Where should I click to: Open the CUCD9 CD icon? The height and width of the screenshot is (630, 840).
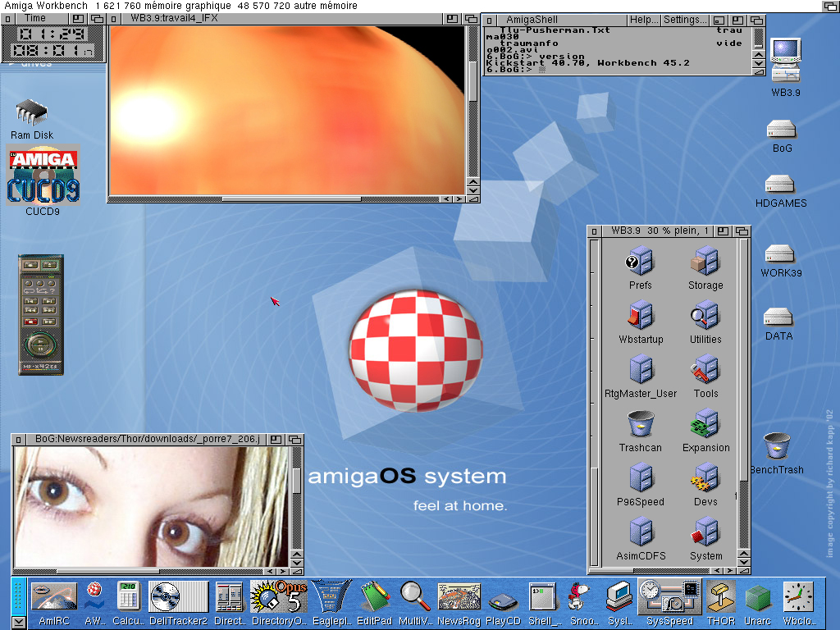tap(43, 176)
